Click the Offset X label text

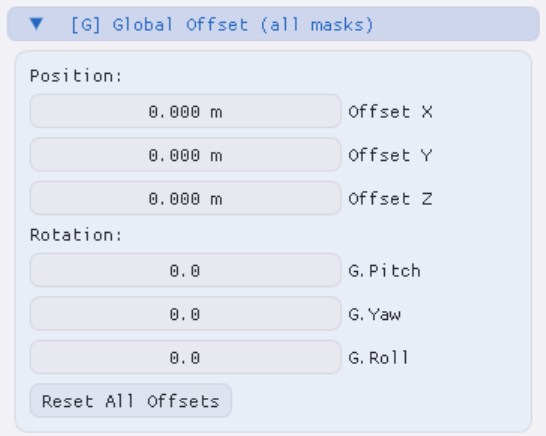[x=390, y=112]
